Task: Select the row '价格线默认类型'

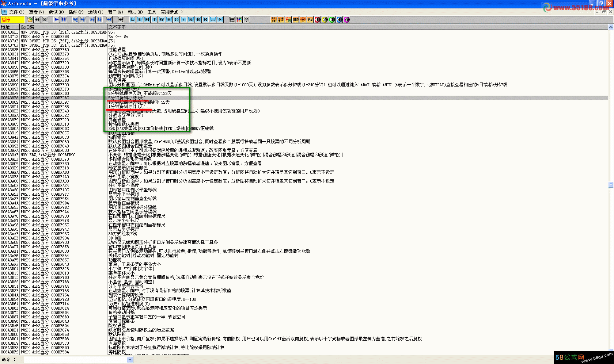Action: tap(304, 124)
